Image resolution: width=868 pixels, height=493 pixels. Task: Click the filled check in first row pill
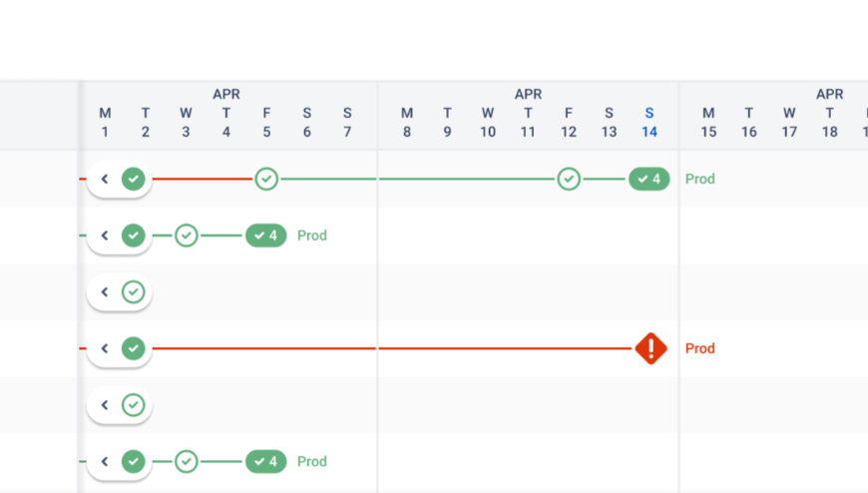[134, 180]
